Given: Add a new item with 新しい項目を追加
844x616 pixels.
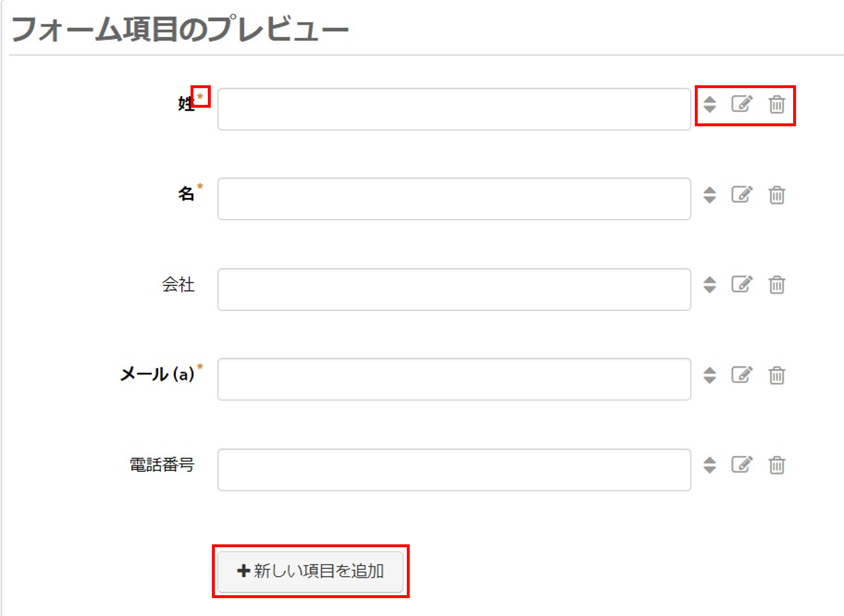Looking at the screenshot, I should tap(311, 572).
